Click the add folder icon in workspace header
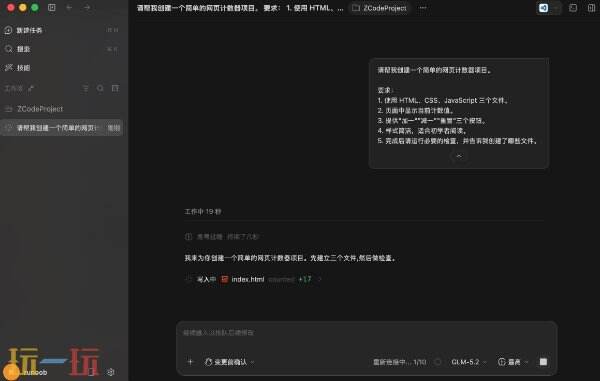 [x=115, y=88]
